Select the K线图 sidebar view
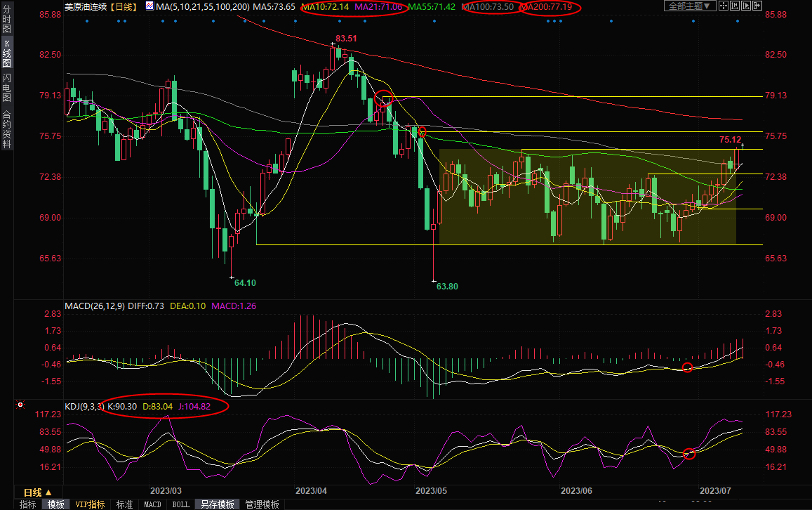 pos(6,53)
